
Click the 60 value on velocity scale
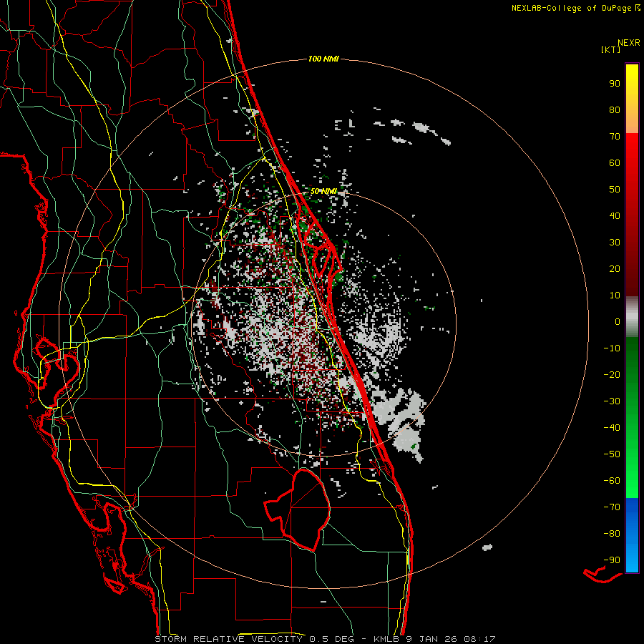[x=615, y=163]
